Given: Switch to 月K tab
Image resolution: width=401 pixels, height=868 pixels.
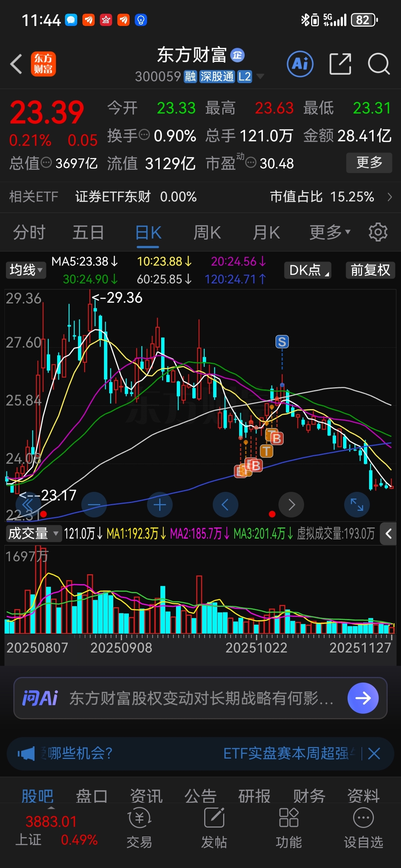Looking at the screenshot, I should coord(266,233).
